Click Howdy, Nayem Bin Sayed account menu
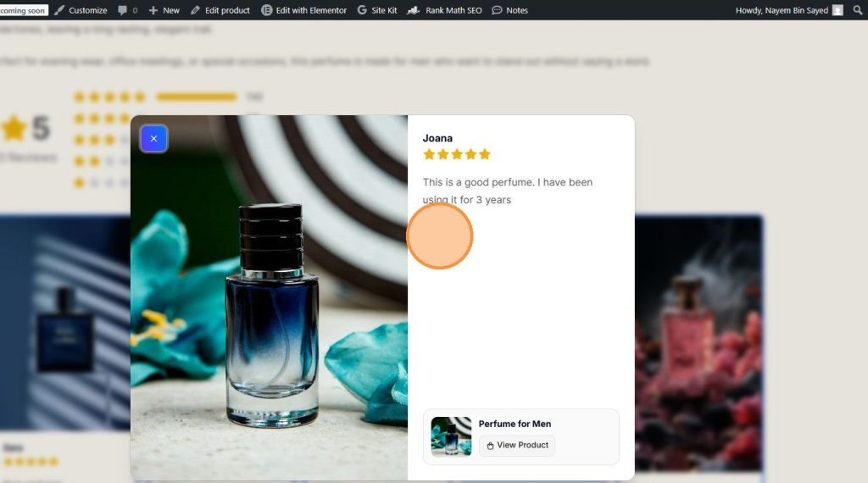The image size is (868, 483). click(x=789, y=10)
